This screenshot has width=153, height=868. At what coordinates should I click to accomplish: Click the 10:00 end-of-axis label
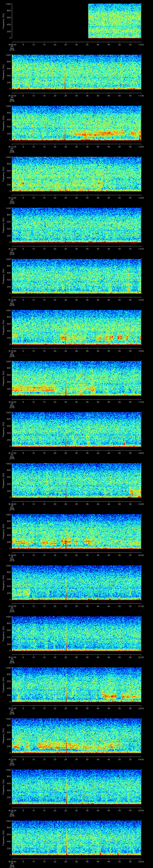[x=141, y=44]
